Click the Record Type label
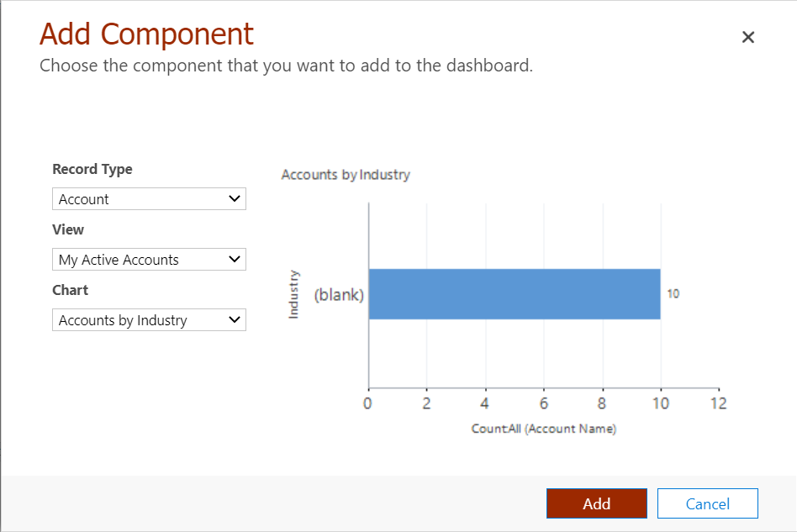 point(92,169)
